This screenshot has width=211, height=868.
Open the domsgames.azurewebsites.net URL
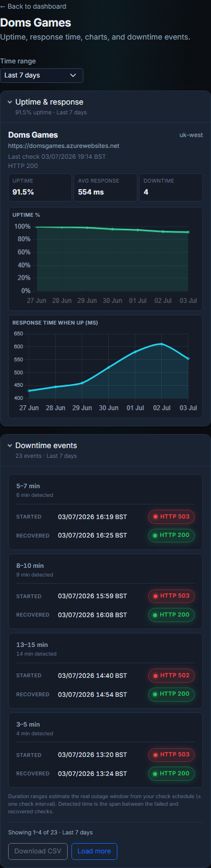[63, 146]
